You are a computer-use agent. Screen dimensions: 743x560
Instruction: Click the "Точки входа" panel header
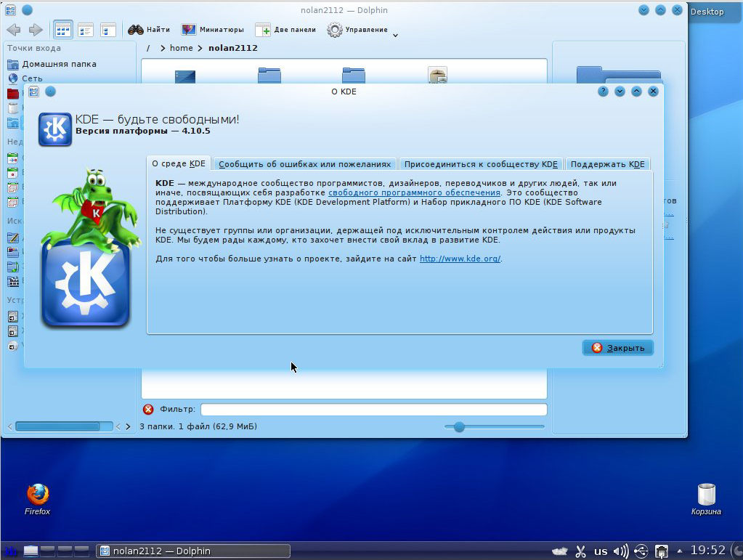[x=34, y=48]
